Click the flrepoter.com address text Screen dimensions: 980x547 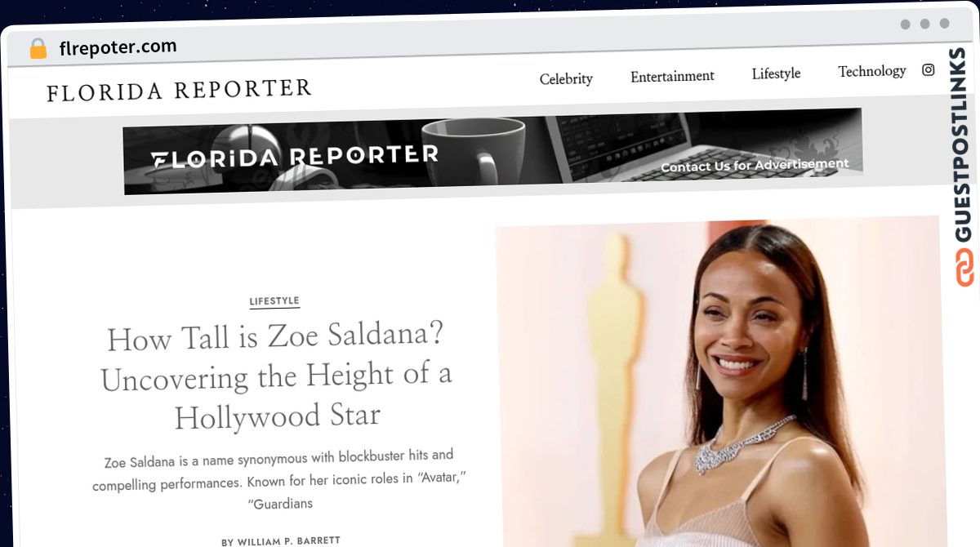118,47
